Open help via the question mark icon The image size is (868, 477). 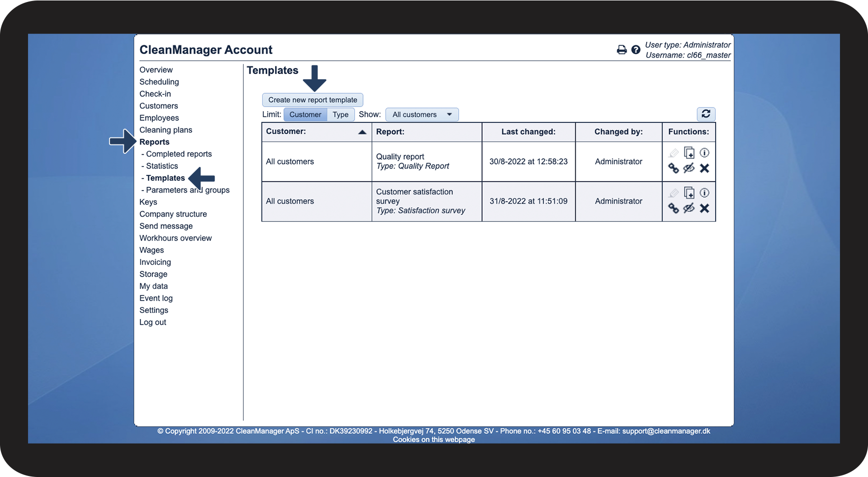click(x=636, y=50)
